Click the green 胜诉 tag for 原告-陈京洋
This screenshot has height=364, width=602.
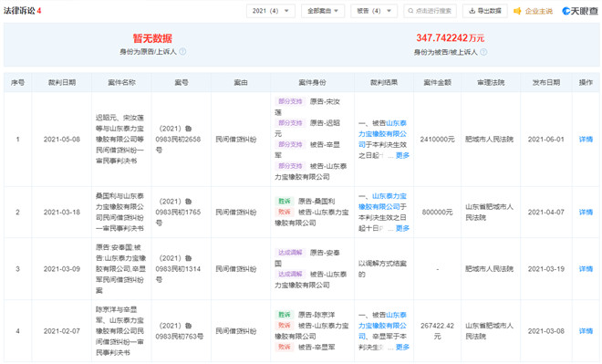(285, 315)
